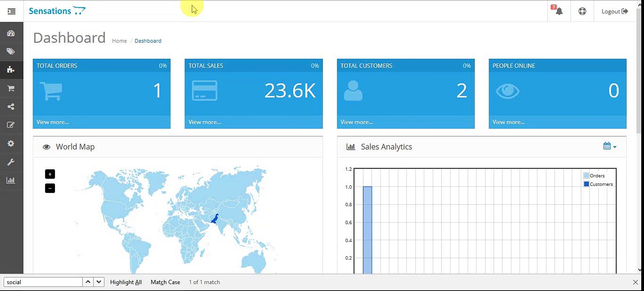Open the Reports bar chart icon in sidebar
This screenshot has width=644, height=291.
(11, 180)
